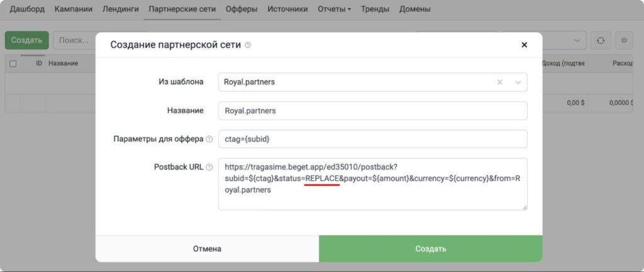Viewport: 644px width, 272px height.
Task: Close the Создание партнерской сети dialog
Action: 524,45
